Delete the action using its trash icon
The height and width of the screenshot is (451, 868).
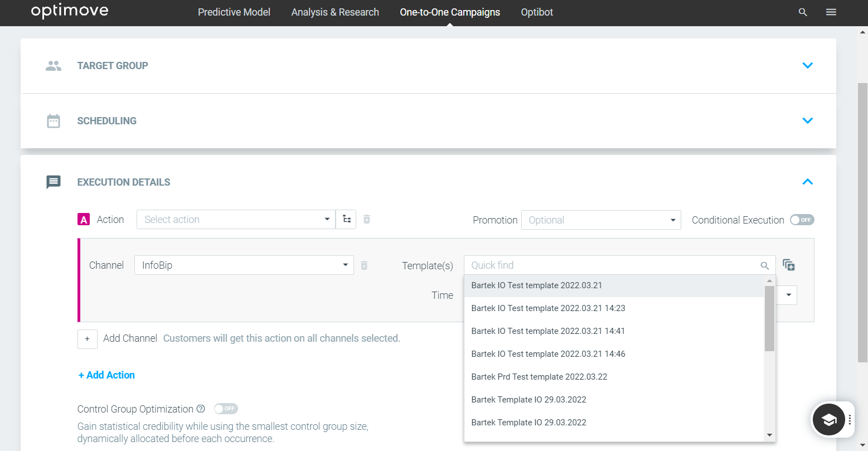pyautogui.click(x=367, y=220)
